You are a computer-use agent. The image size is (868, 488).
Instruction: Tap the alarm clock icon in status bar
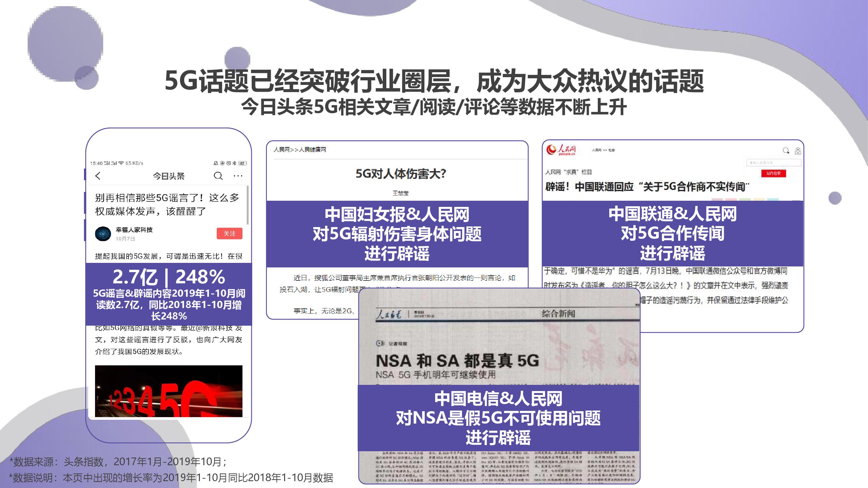pos(228,163)
